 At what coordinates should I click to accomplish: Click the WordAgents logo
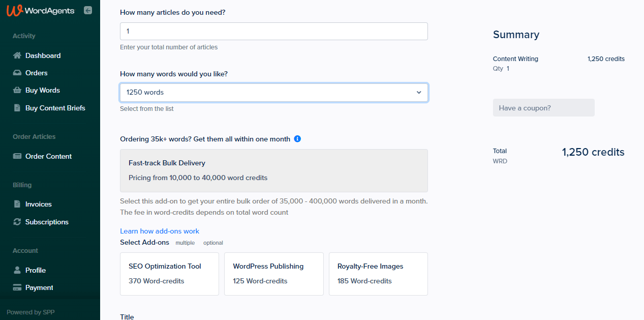41,11
